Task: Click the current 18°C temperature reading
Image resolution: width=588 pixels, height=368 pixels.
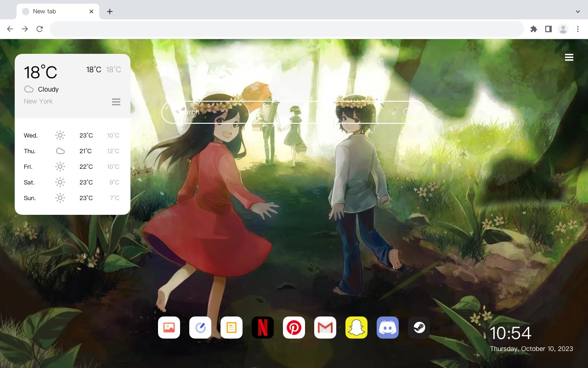Action: (x=40, y=72)
